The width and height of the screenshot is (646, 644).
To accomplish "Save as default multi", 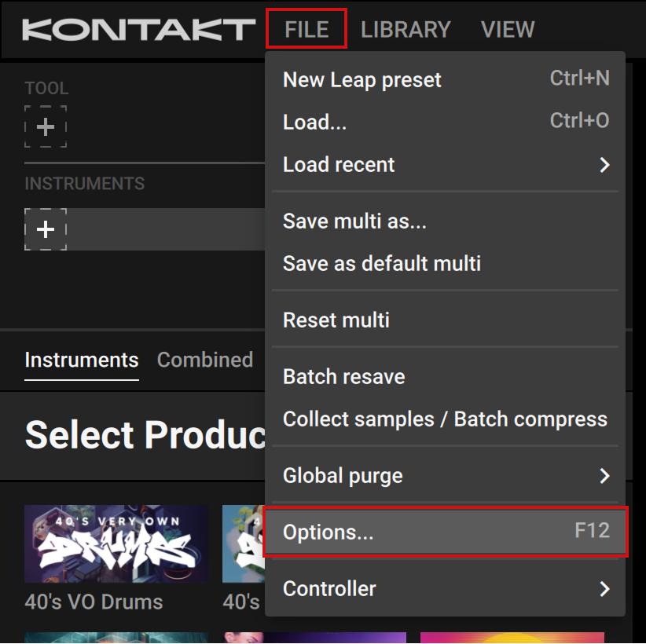I will (381, 264).
